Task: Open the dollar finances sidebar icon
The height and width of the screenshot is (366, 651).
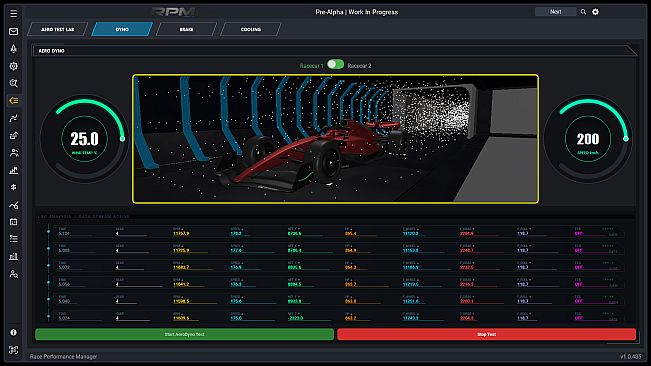Action: pos(13,188)
